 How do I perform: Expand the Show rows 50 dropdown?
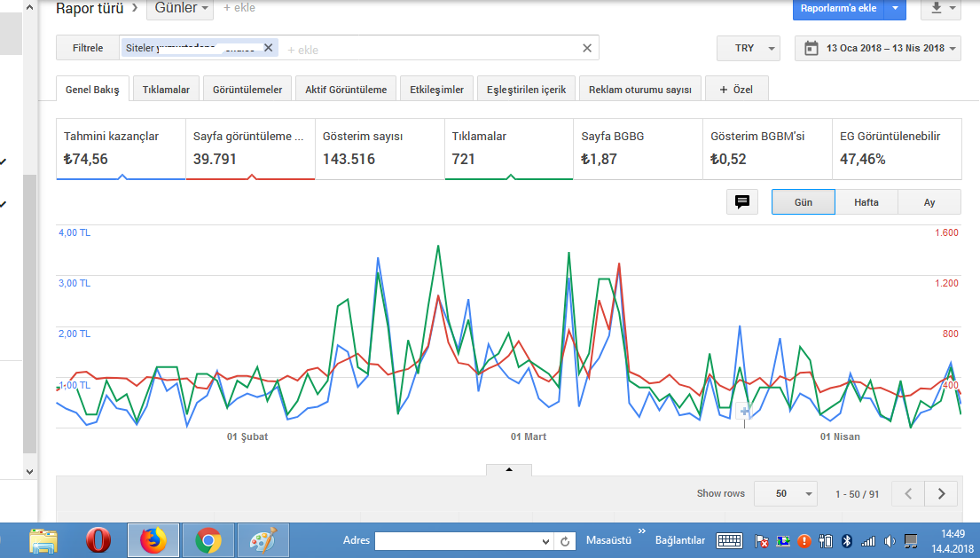point(786,493)
